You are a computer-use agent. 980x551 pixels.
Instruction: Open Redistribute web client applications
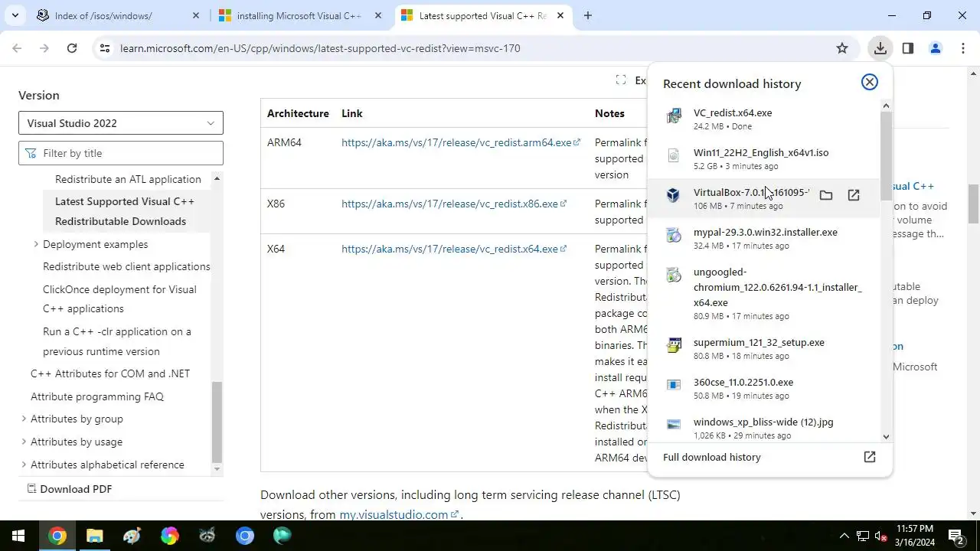[x=126, y=266]
